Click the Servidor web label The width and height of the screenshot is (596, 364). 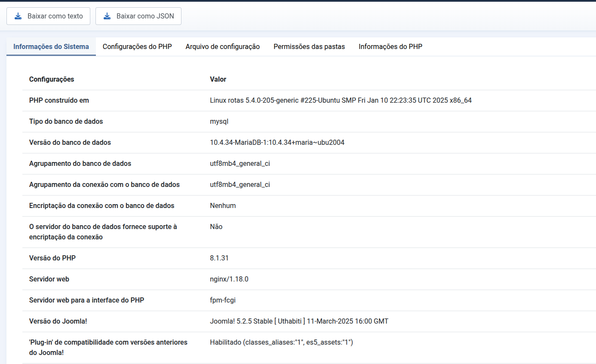pyautogui.click(x=49, y=279)
